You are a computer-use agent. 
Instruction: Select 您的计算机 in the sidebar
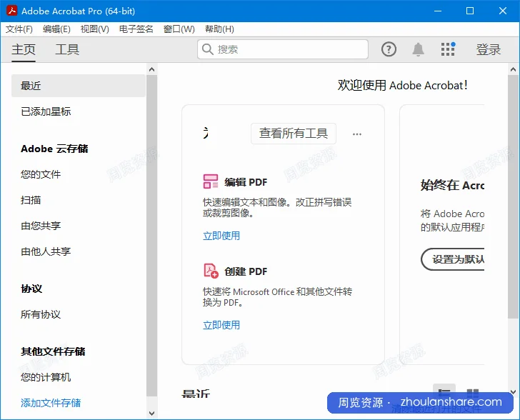pyautogui.click(x=46, y=377)
